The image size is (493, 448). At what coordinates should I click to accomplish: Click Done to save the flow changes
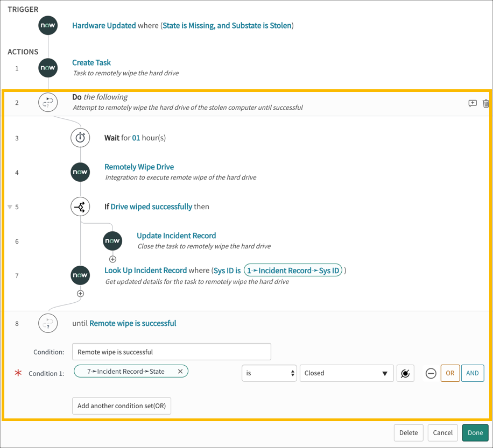click(475, 432)
